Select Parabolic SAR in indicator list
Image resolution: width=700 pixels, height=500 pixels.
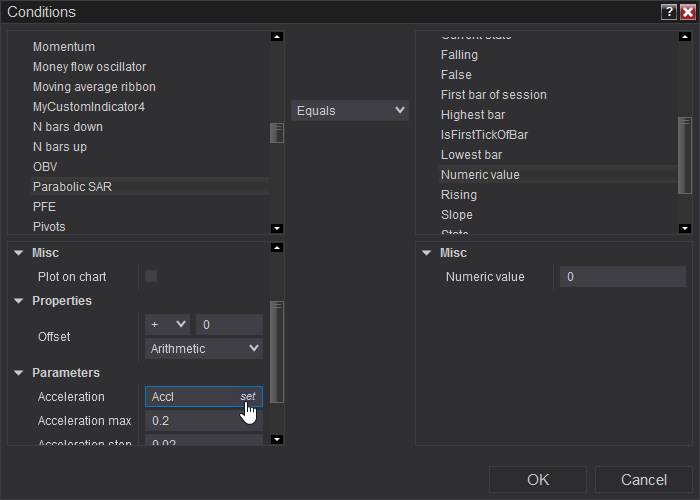[72, 187]
